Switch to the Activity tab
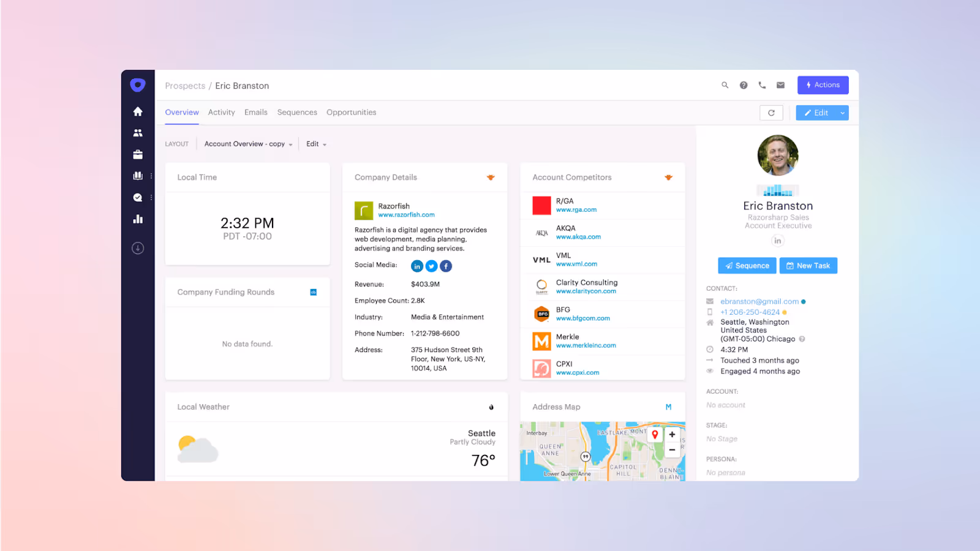980x551 pixels. tap(221, 113)
